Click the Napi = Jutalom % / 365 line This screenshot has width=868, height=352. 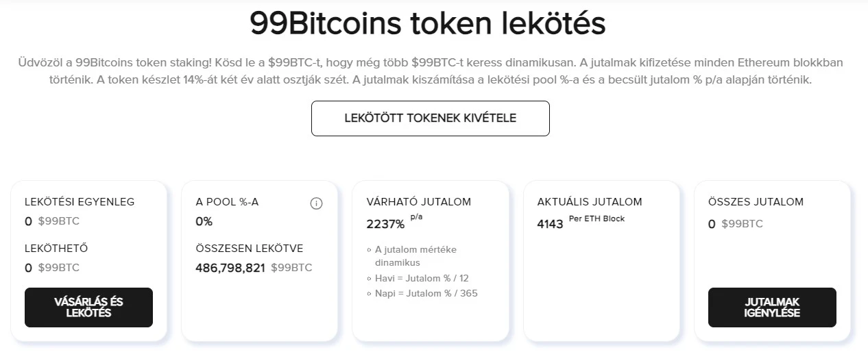point(426,293)
